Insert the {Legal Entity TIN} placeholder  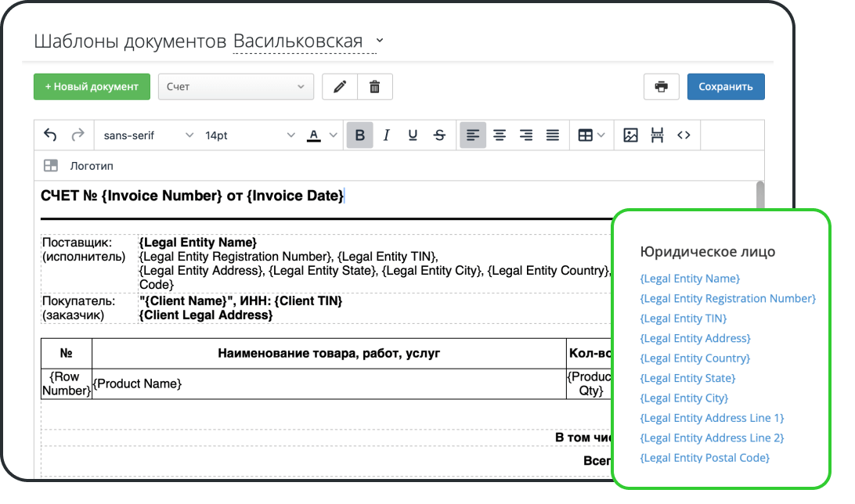tap(684, 318)
